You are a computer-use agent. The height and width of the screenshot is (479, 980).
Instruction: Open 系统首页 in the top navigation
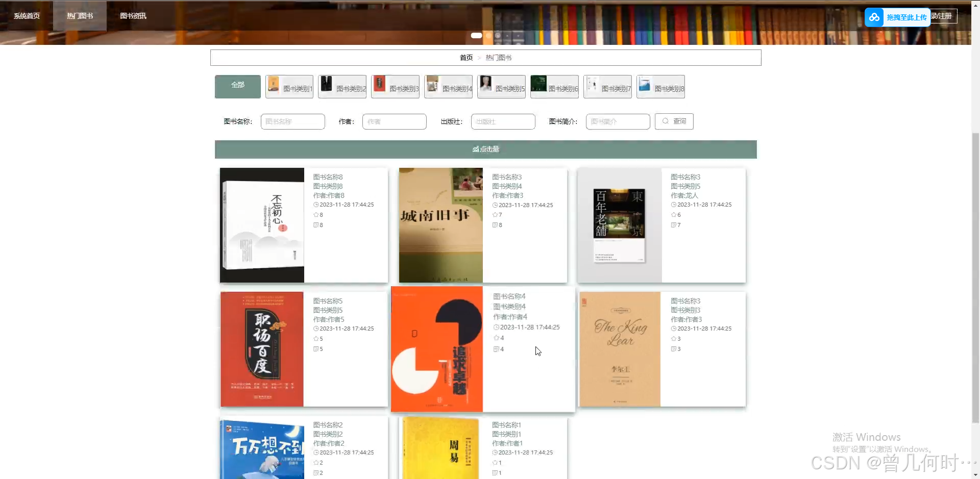tap(27, 16)
